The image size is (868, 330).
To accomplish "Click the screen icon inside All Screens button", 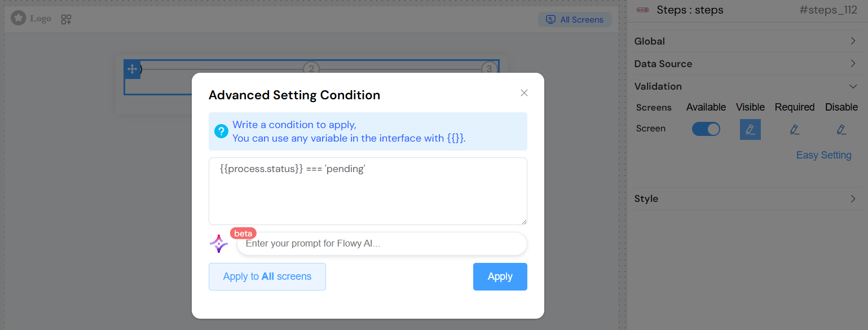I will (x=550, y=19).
